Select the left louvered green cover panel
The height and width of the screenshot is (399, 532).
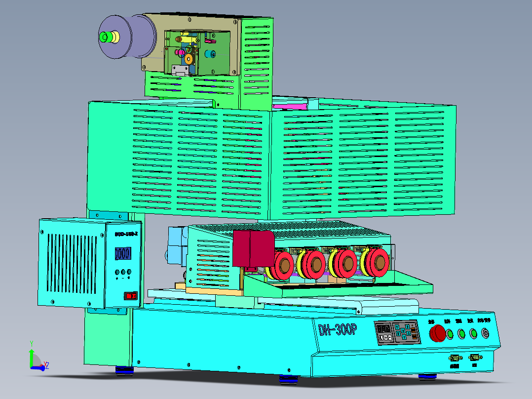[179, 160]
